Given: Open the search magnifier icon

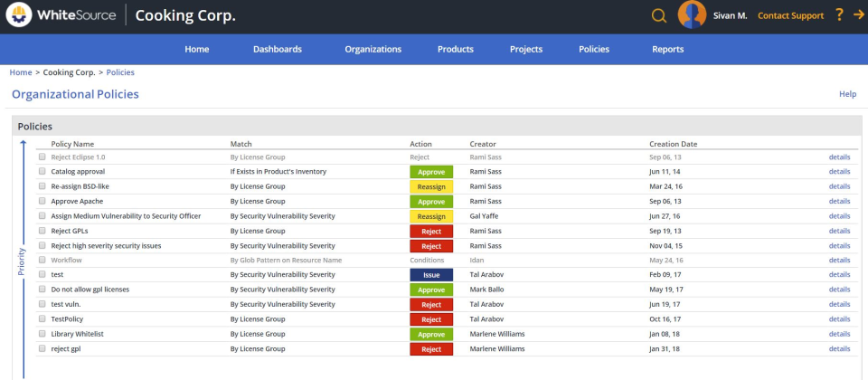Looking at the screenshot, I should pos(659,16).
